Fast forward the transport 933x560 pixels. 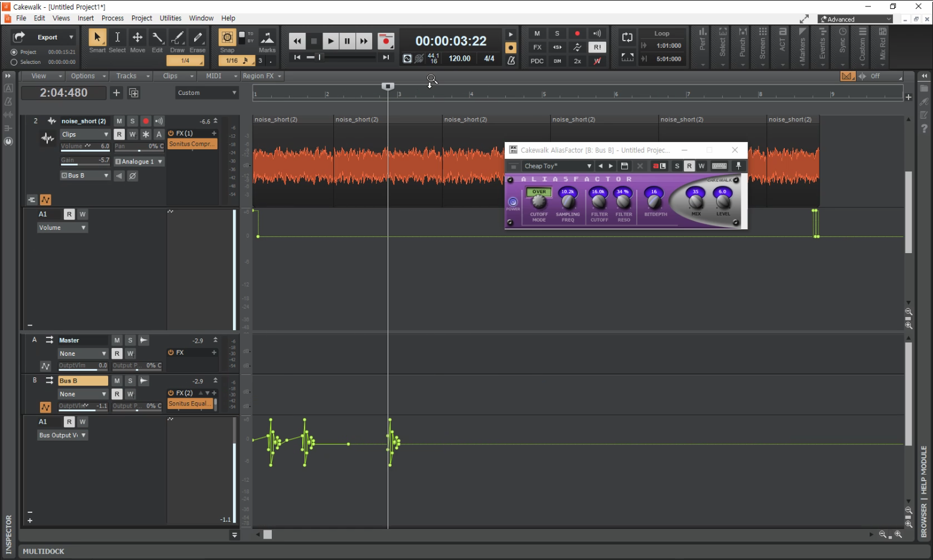click(x=364, y=41)
